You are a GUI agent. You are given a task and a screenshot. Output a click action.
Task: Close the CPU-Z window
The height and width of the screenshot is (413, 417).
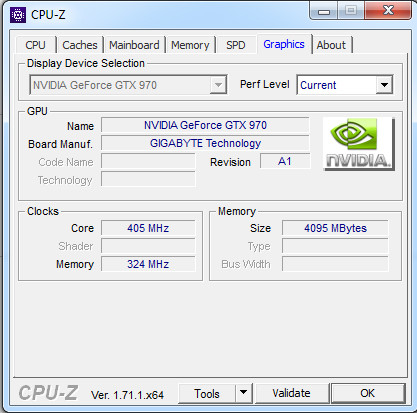[x=388, y=11]
